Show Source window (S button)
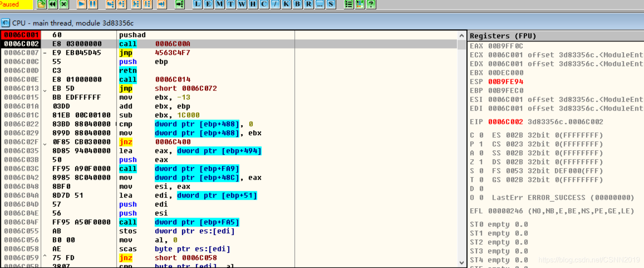 [331, 4]
